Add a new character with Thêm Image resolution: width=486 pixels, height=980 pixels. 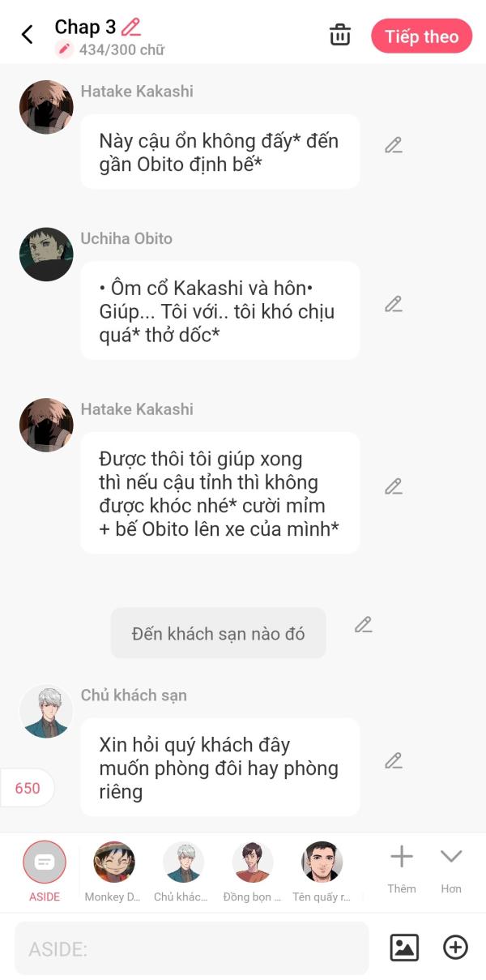tap(402, 869)
